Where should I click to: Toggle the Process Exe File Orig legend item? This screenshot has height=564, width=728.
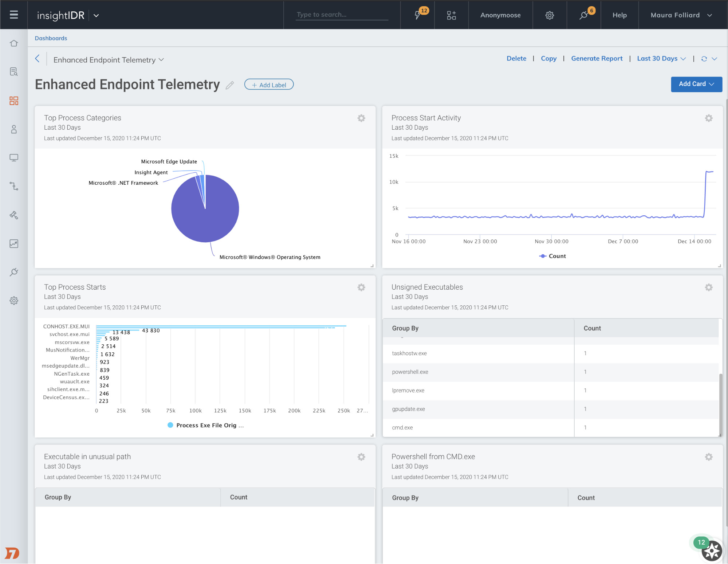(x=206, y=425)
